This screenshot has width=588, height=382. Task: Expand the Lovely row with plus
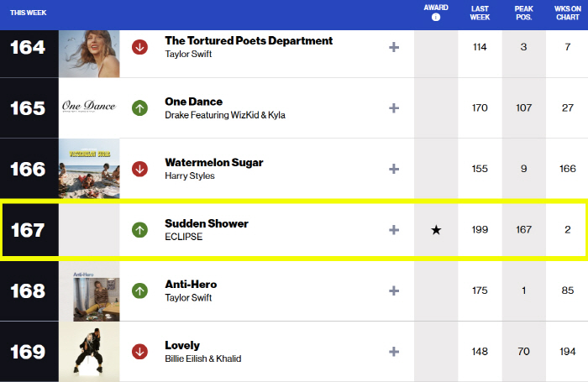click(x=394, y=352)
